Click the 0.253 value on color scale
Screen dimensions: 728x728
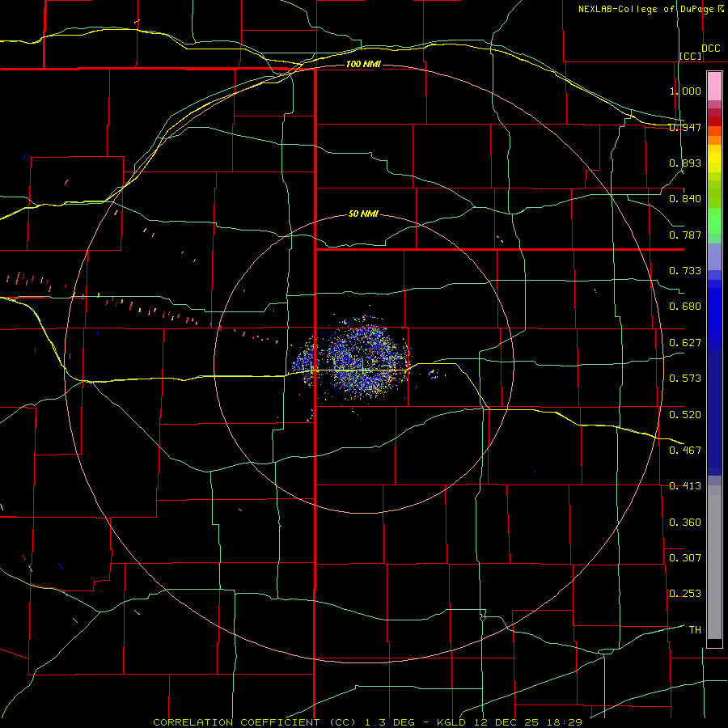(685, 594)
